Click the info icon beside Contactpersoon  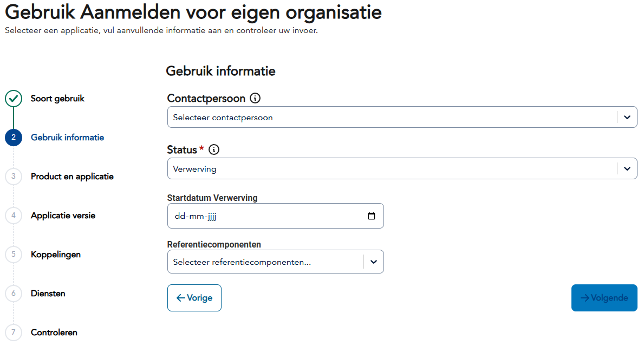coord(255,99)
